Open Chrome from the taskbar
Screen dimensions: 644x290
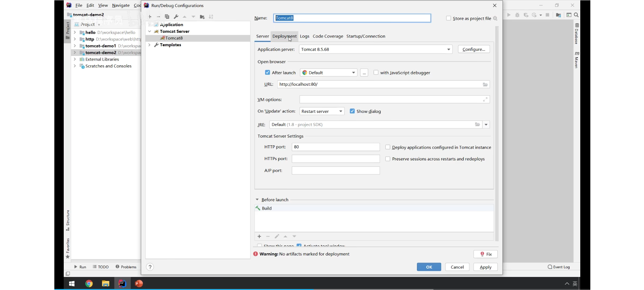[x=89, y=284]
